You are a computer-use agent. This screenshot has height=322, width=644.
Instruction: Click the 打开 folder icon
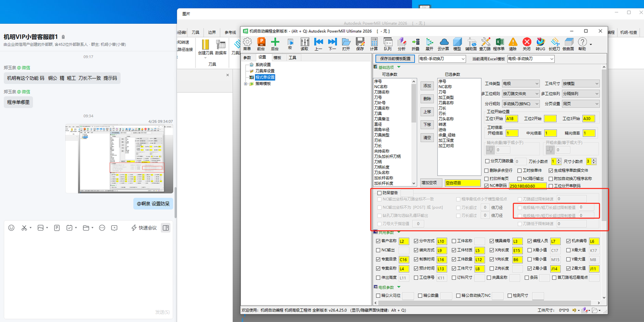coord(346,44)
